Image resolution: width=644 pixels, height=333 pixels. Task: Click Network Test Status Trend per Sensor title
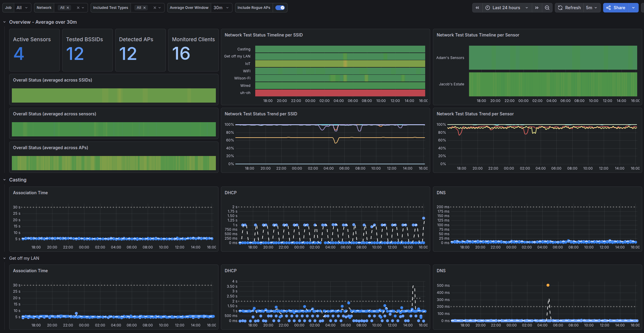(475, 114)
